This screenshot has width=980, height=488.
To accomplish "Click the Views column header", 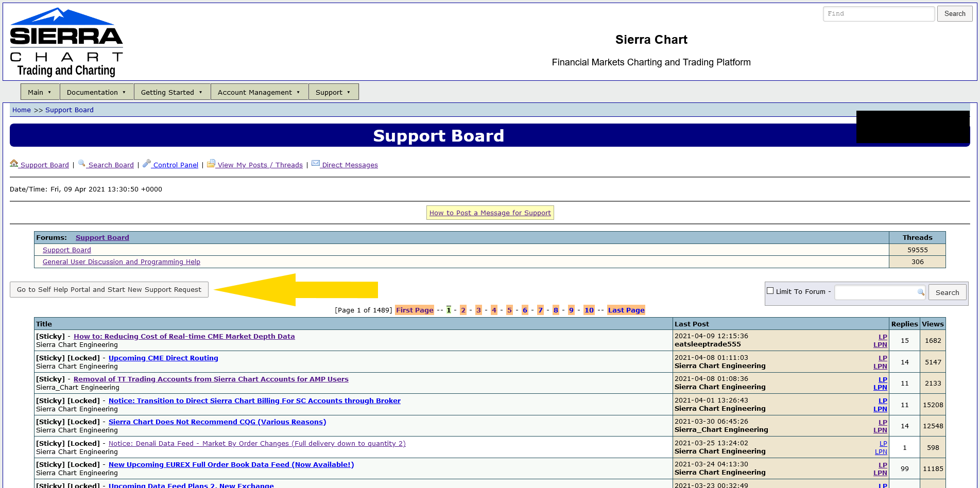I will (933, 324).
